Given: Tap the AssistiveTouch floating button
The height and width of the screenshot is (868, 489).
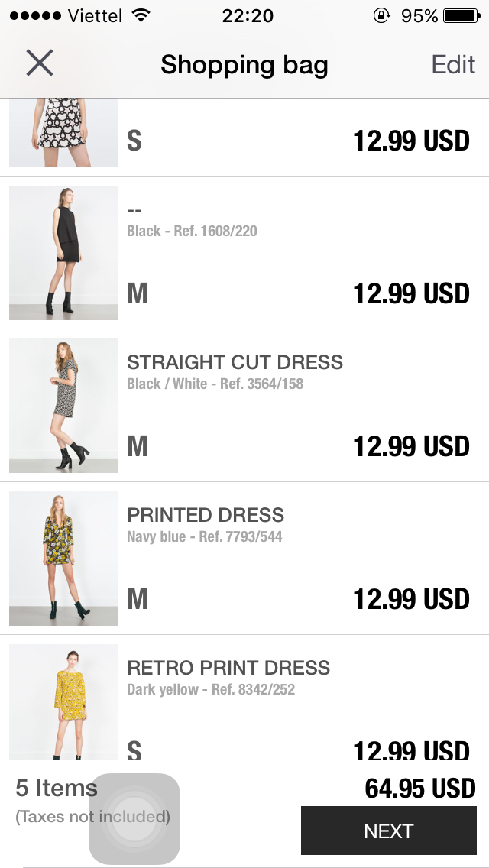Looking at the screenshot, I should (x=134, y=818).
